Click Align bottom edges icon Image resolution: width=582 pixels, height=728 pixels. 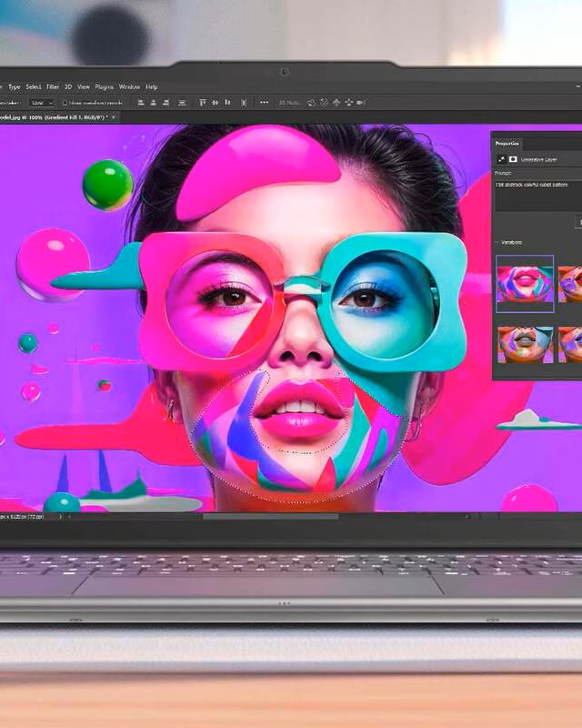(x=227, y=103)
